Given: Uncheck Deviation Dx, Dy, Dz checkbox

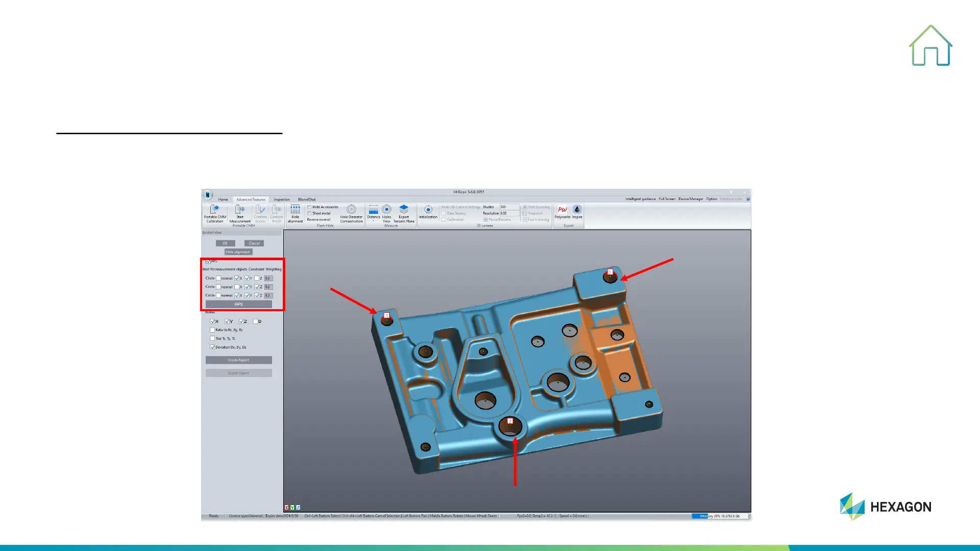Looking at the screenshot, I should click(212, 347).
